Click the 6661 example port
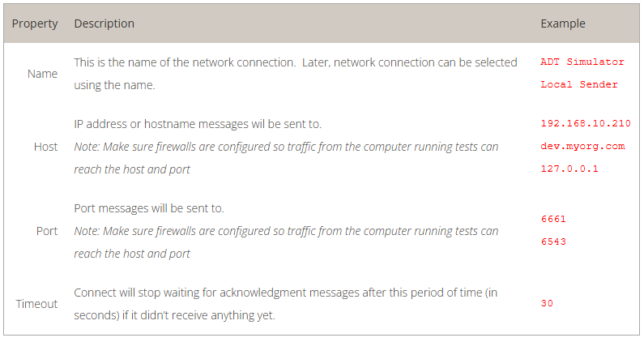Image resolution: width=644 pixels, height=342 pixels. click(x=552, y=219)
